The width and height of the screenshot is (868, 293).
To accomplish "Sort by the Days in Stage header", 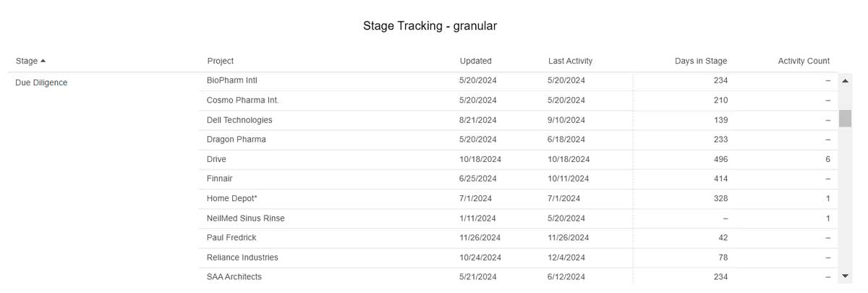I will (x=701, y=61).
